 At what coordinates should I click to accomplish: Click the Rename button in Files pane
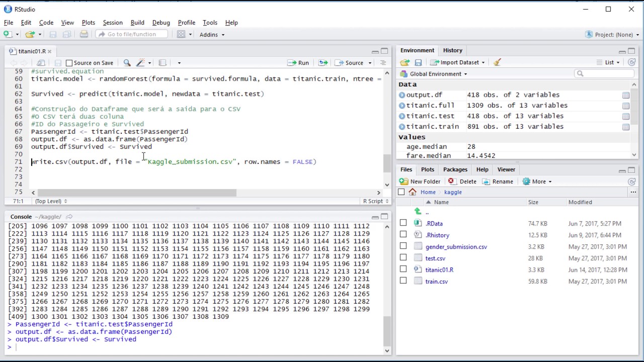point(498,182)
